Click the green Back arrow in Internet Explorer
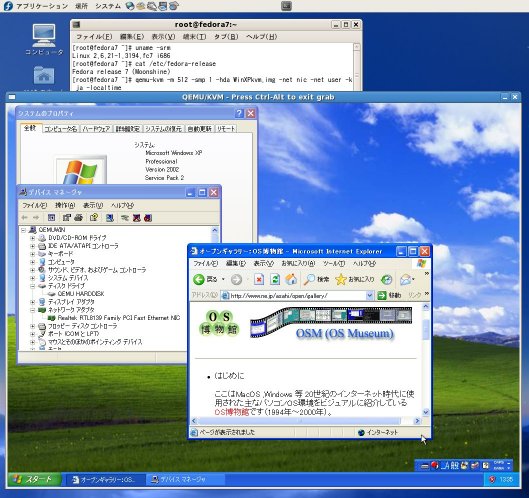 (x=199, y=279)
